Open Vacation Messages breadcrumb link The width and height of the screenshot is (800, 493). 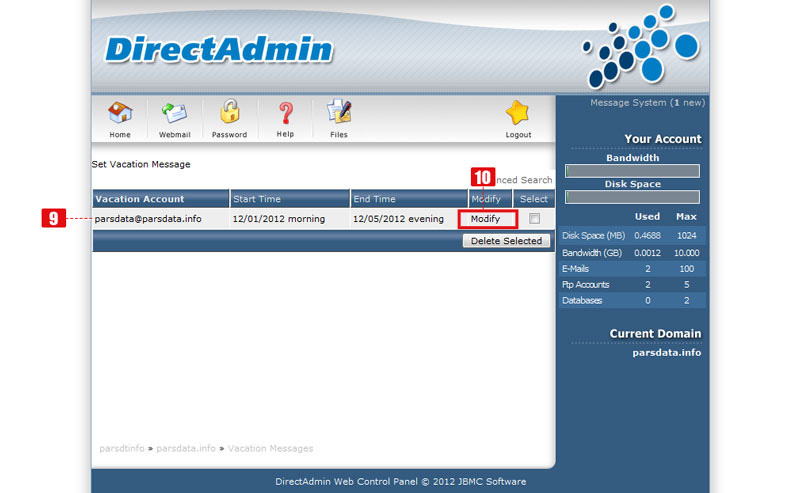pos(270,449)
